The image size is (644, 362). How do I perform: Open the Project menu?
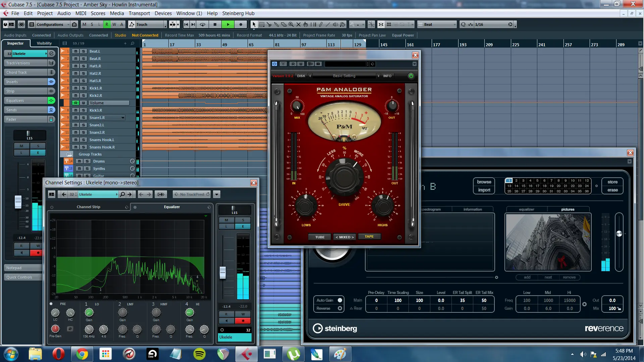click(x=45, y=13)
